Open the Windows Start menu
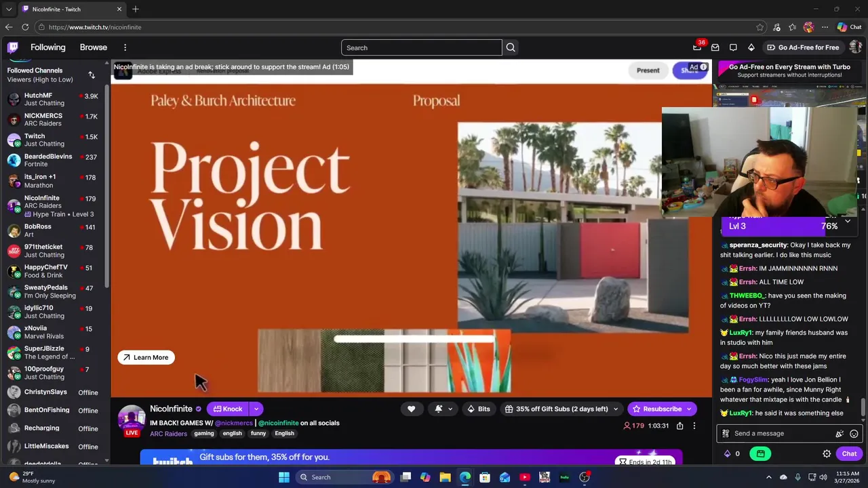868x488 pixels. point(284,477)
